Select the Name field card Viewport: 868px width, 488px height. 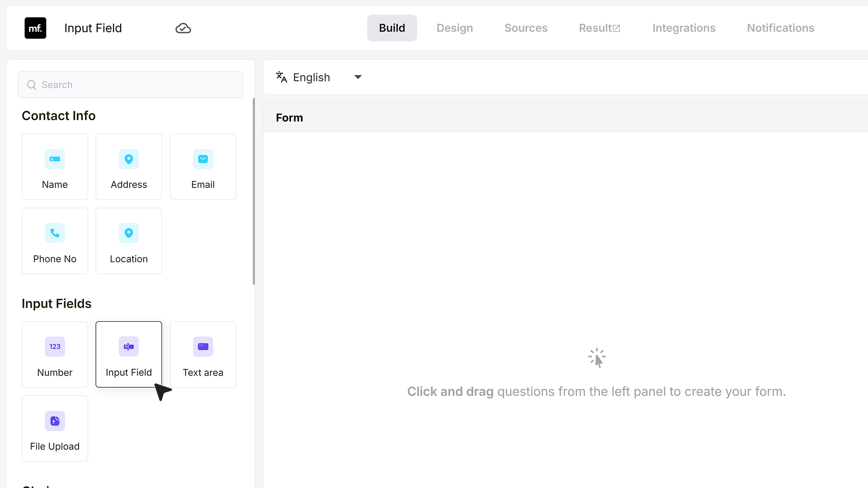[x=55, y=166]
